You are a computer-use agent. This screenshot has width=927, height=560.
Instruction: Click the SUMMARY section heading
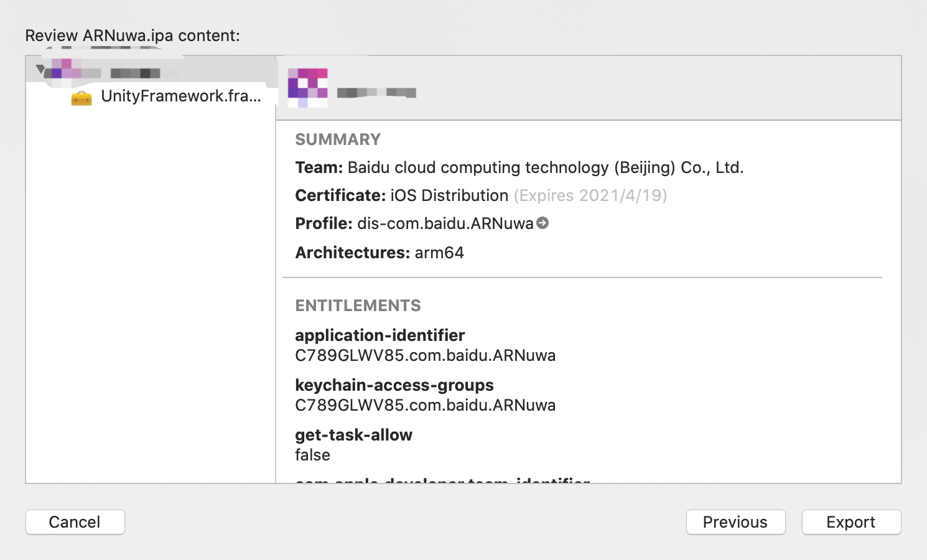click(x=338, y=139)
